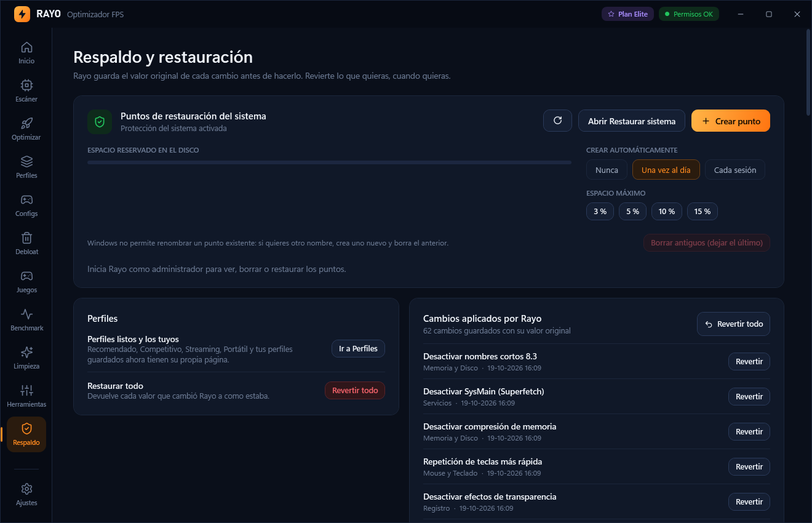The height and width of the screenshot is (523, 812).
Task: Open the Inicio home icon
Action: tap(26, 47)
